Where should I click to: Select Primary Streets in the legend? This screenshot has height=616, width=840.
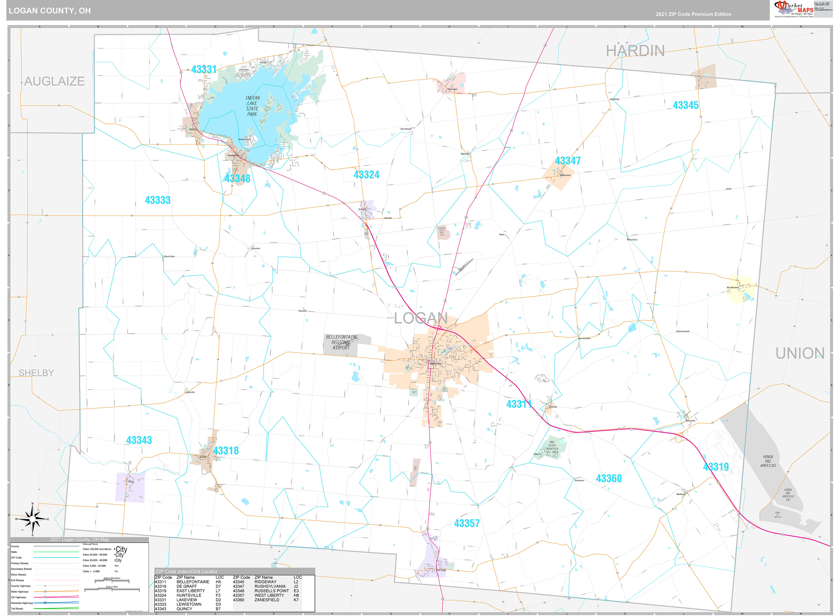click(x=20, y=563)
